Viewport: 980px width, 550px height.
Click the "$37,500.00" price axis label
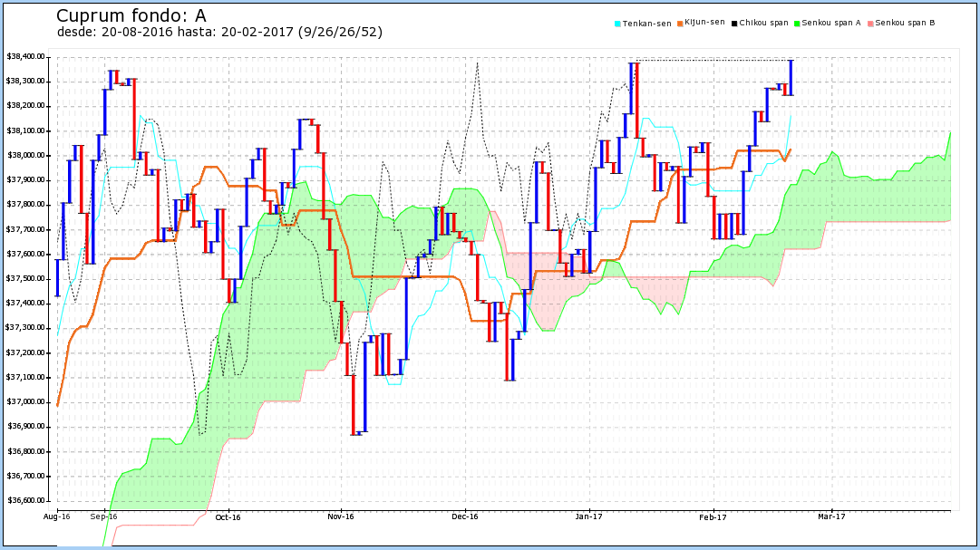point(25,279)
